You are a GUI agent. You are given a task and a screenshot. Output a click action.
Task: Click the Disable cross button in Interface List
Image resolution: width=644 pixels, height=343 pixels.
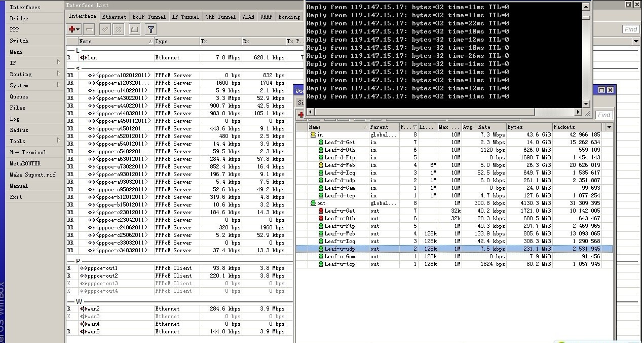(x=119, y=30)
